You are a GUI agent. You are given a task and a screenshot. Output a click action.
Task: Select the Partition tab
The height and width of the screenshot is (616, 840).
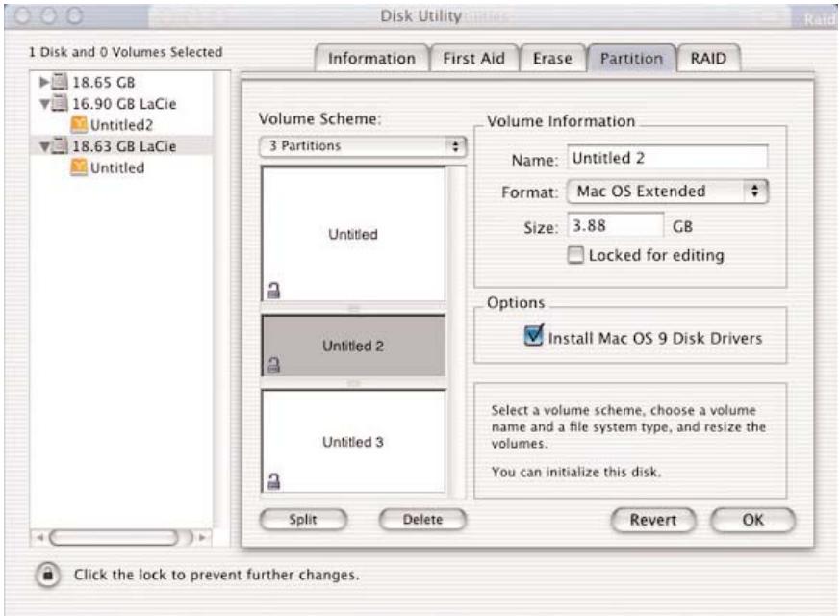tap(631, 58)
